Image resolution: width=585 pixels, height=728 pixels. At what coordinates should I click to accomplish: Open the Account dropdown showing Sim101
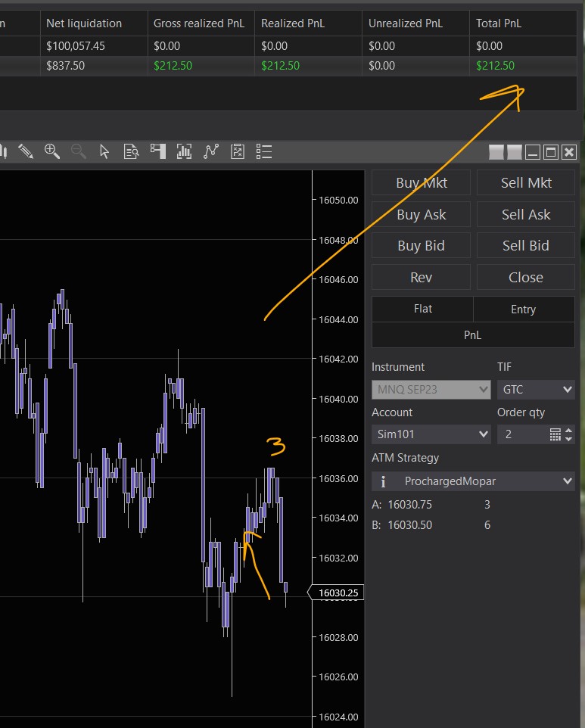pyautogui.click(x=431, y=434)
